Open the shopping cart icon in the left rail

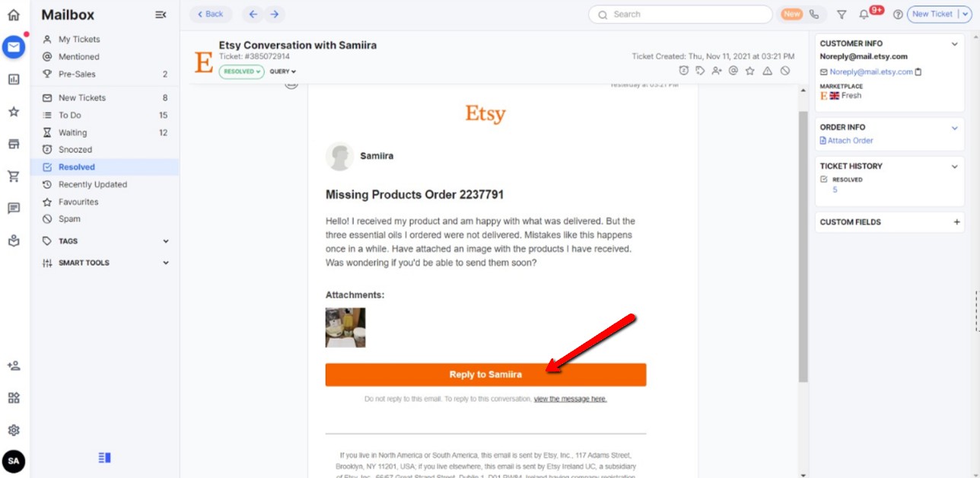[x=14, y=176]
